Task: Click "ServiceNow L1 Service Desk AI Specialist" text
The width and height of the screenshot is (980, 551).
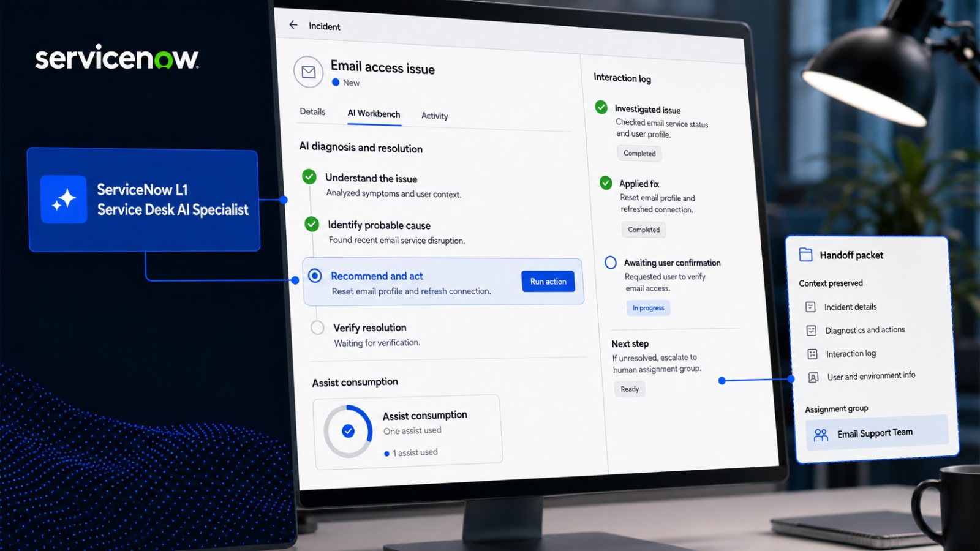Action: coord(173,200)
